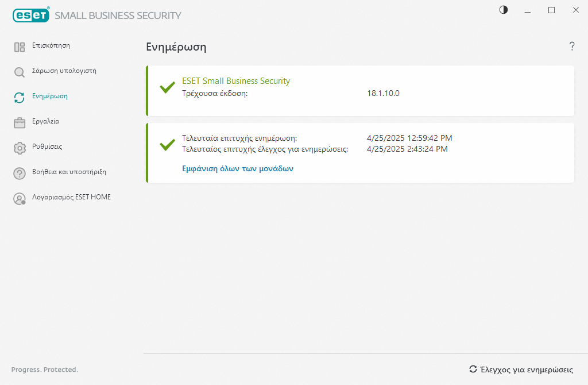Click the Λογαριασμός ESET HOME user icon
This screenshot has width=588, height=385.
pos(20,199)
